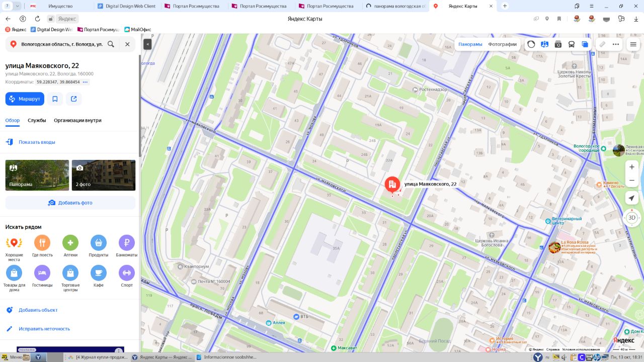644x362 pixels.
Task: Open the Организации внутри tab
Action: [x=77, y=121]
